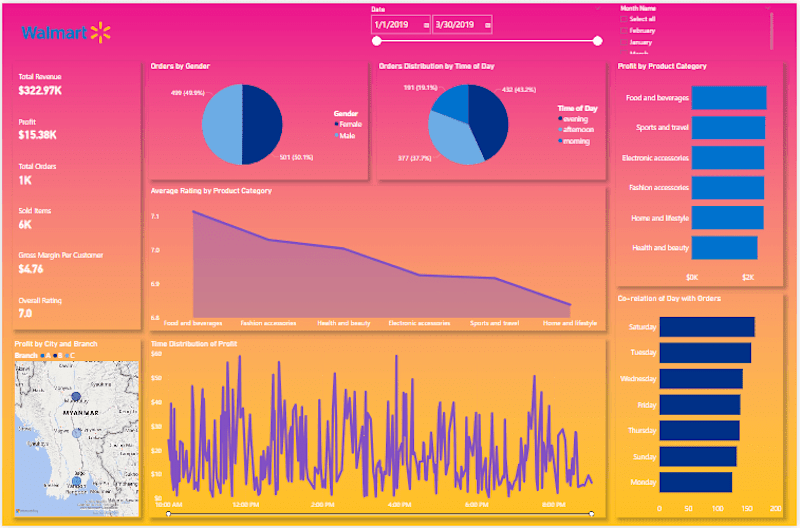Open calendar picker for start date 1/1/2019
Image resolution: width=800 pixels, height=528 pixels.
427,25
